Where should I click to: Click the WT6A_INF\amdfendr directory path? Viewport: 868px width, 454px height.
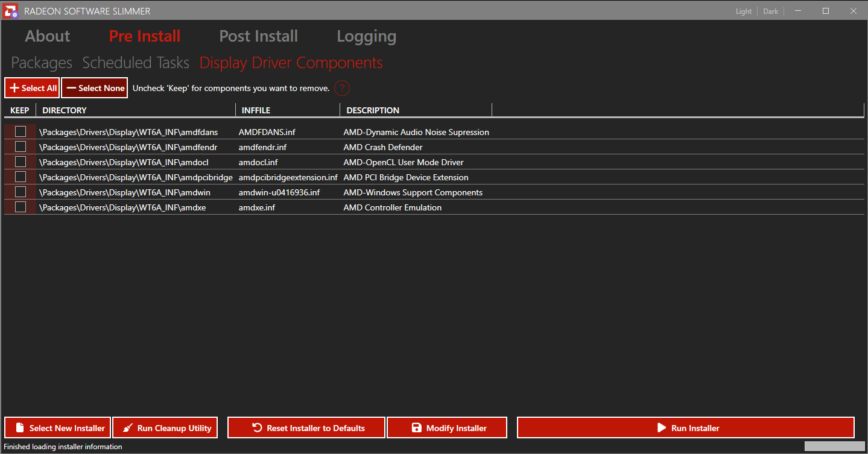coord(128,147)
